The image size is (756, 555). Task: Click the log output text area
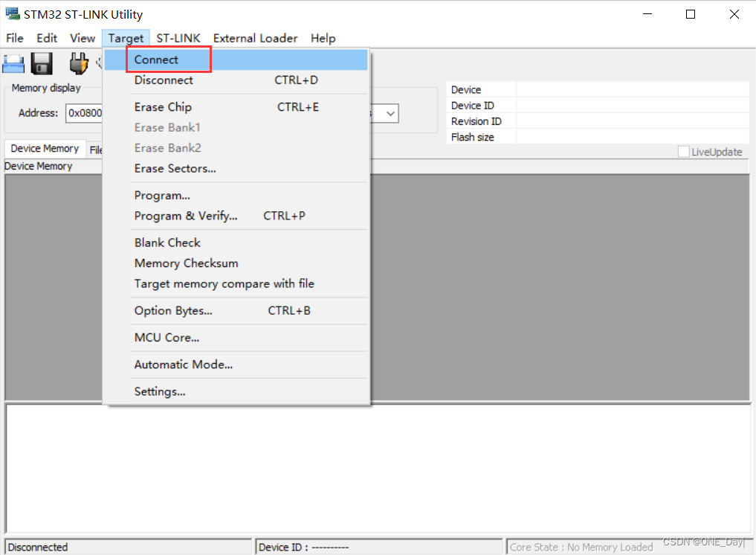point(378,468)
